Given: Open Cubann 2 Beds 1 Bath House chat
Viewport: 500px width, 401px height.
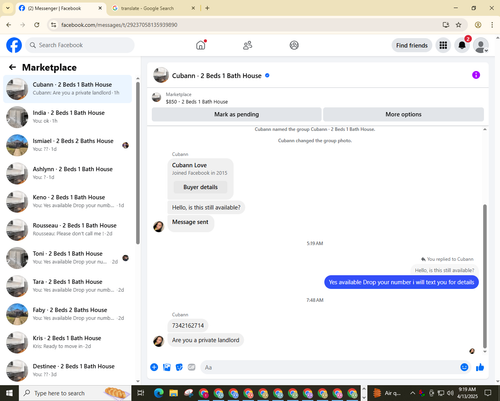Looking at the screenshot, I should 68,89.
